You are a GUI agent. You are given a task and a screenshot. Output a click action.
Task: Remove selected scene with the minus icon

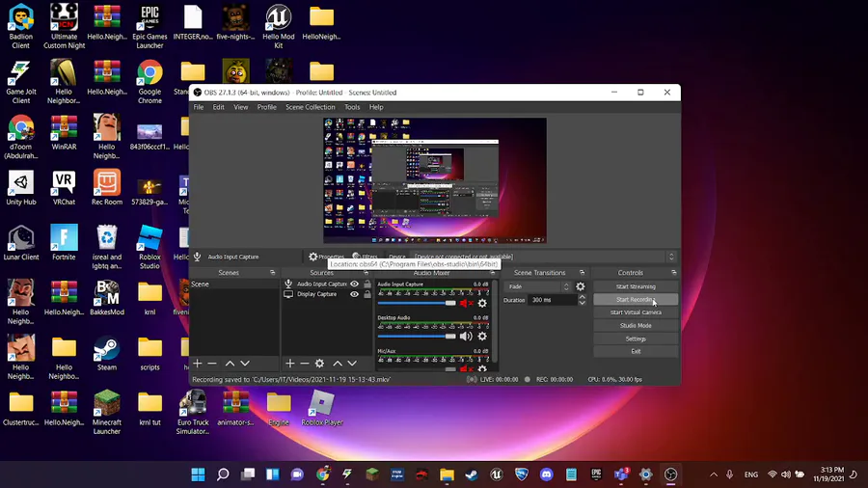coord(212,364)
